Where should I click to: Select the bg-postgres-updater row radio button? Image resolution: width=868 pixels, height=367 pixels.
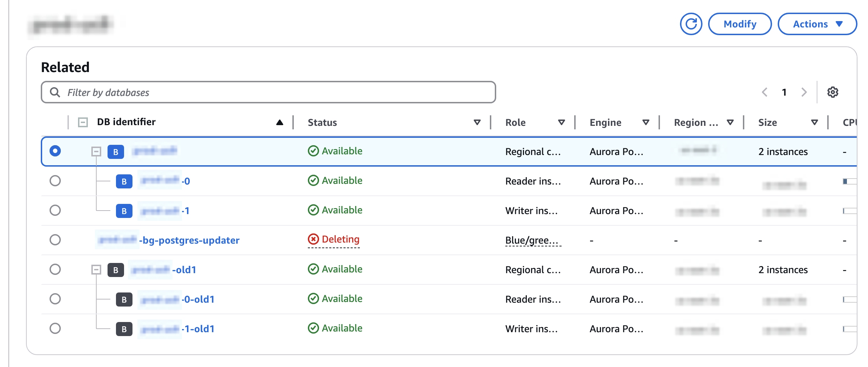pos(55,240)
